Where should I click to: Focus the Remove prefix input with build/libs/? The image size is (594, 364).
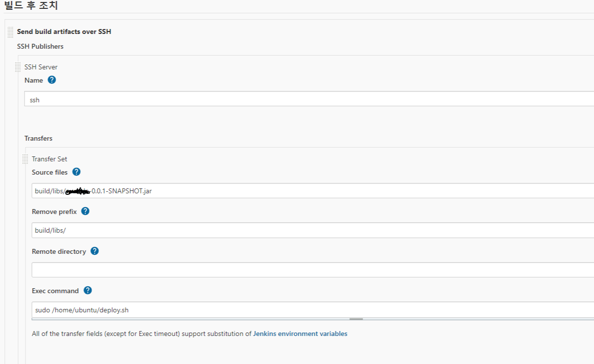point(313,230)
